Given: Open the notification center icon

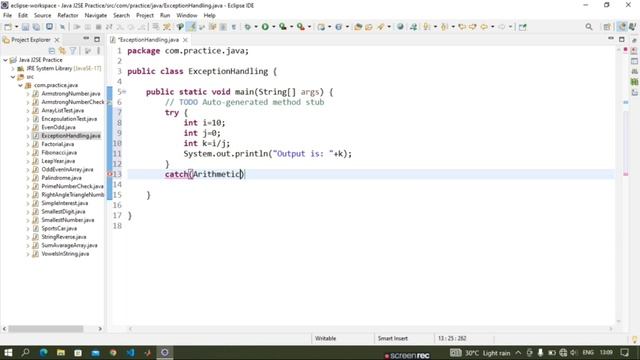Looking at the screenshot, I should 624,353.
